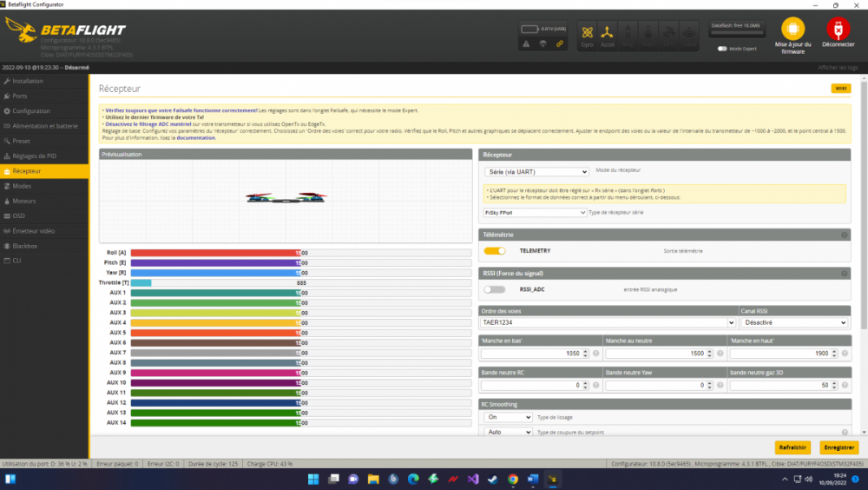Open the Canal RSSI Désactivé dropdown
Screen dimensions: 868x490
pyautogui.click(x=794, y=322)
